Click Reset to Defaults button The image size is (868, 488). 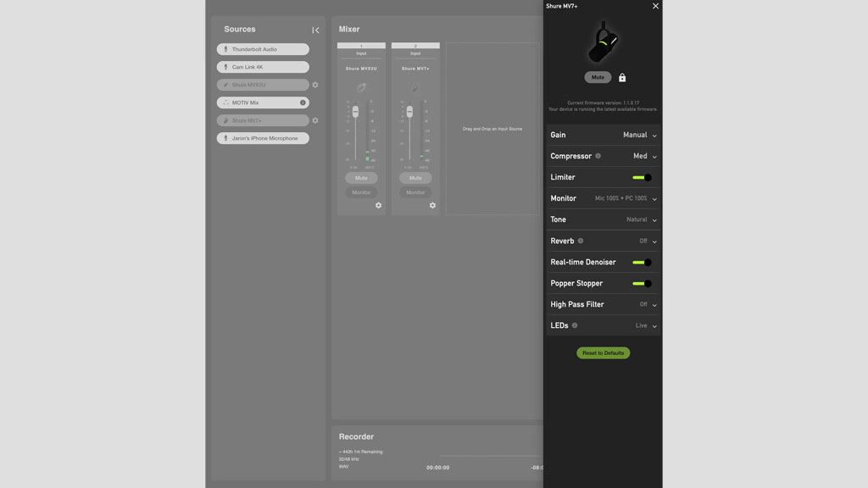click(603, 353)
